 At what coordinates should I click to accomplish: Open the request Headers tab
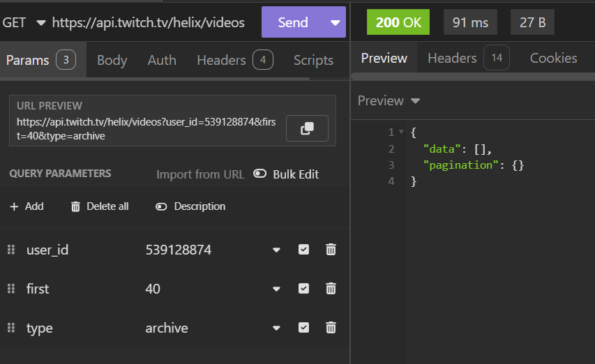235,60
